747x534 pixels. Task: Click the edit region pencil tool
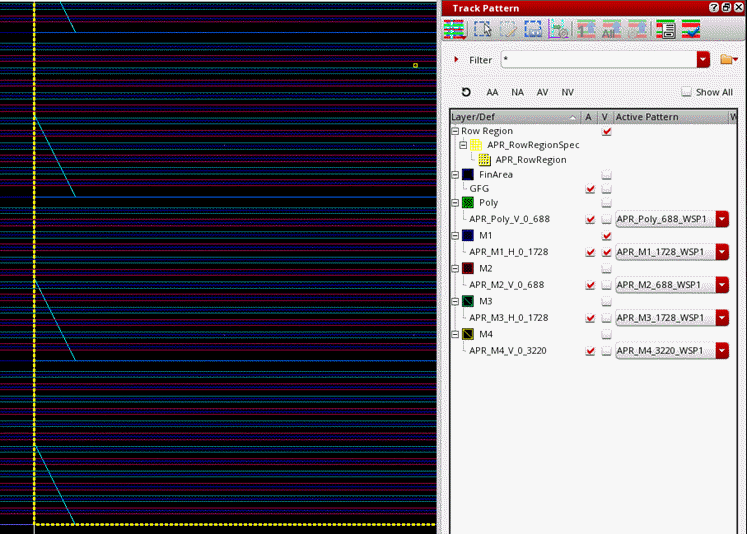pyautogui.click(x=508, y=30)
